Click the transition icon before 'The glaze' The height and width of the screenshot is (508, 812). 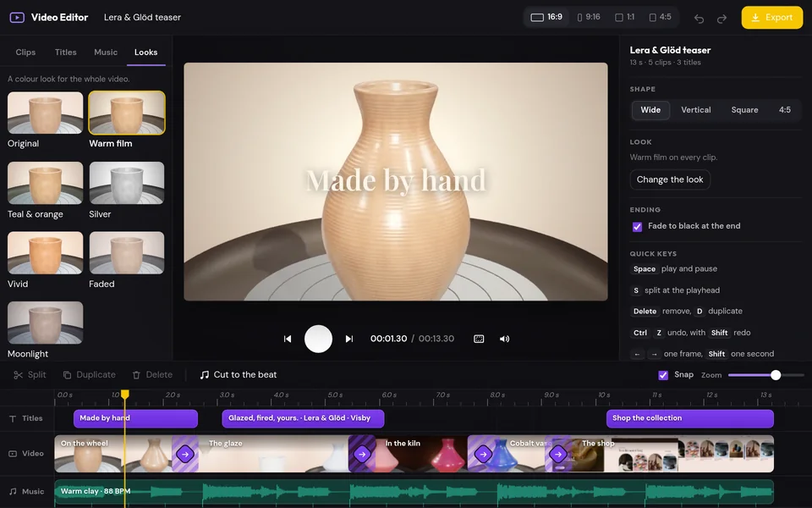point(185,455)
